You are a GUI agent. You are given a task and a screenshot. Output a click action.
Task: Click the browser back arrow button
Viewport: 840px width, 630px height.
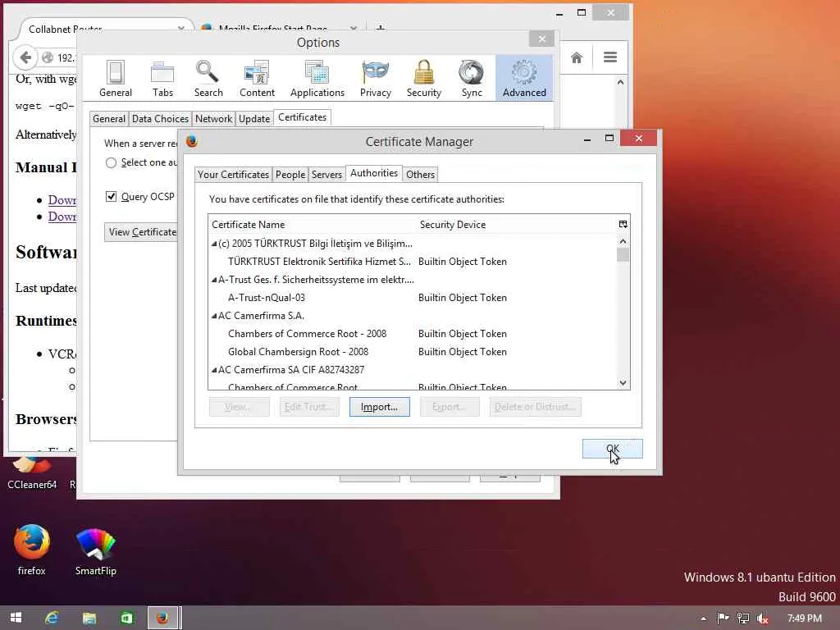[25, 57]
